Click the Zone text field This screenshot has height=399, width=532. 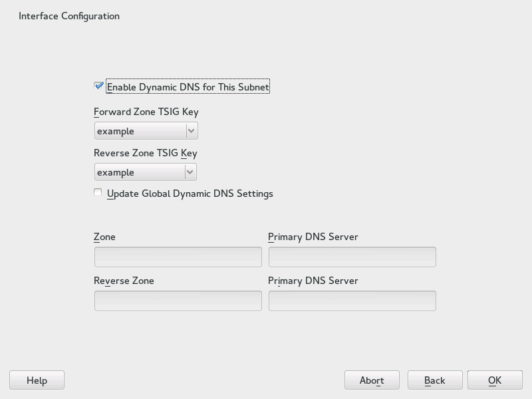click(x=178, y=257)
